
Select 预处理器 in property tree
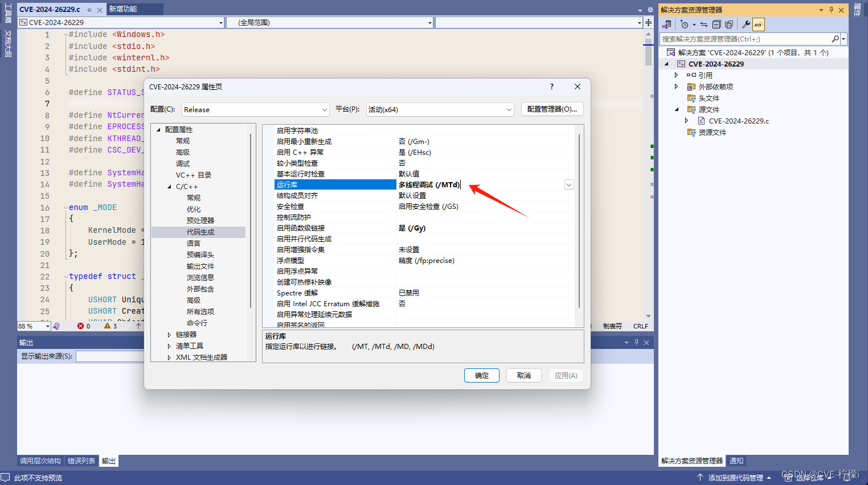pyautogui.click(x=200, y=220)
